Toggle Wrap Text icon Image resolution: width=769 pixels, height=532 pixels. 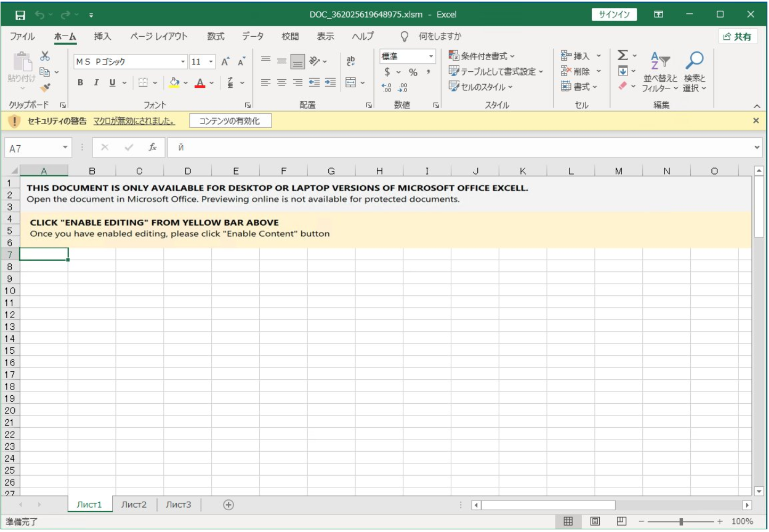point(351,61)
